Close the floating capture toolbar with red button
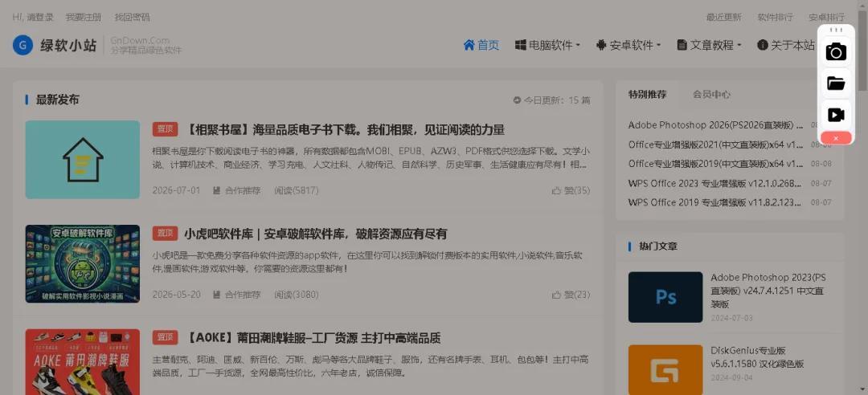 (836, 138)
